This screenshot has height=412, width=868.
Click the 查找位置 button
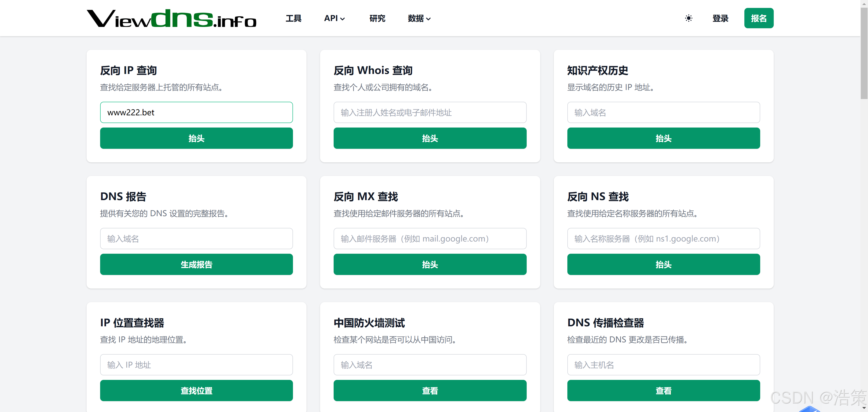196,391
